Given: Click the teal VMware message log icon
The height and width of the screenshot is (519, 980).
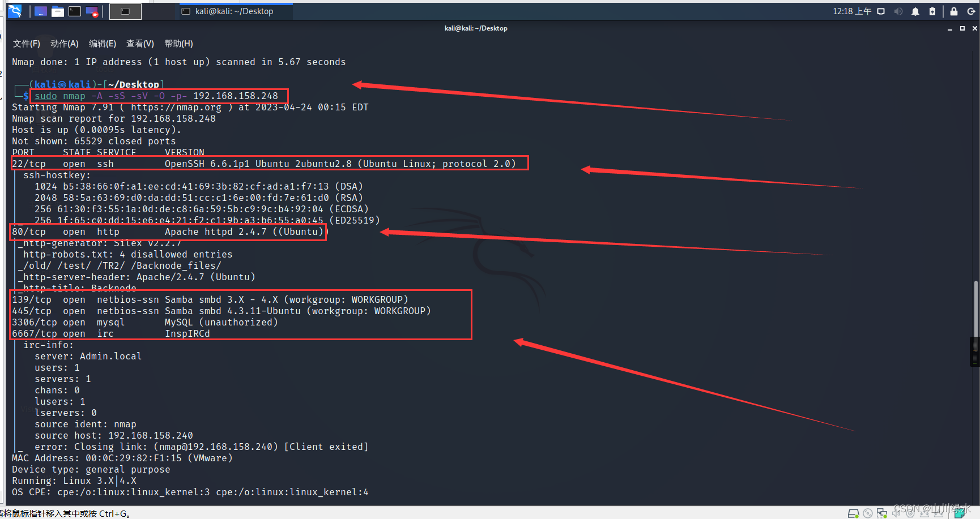Looking at the screenshot, I should tap(959, 513).
